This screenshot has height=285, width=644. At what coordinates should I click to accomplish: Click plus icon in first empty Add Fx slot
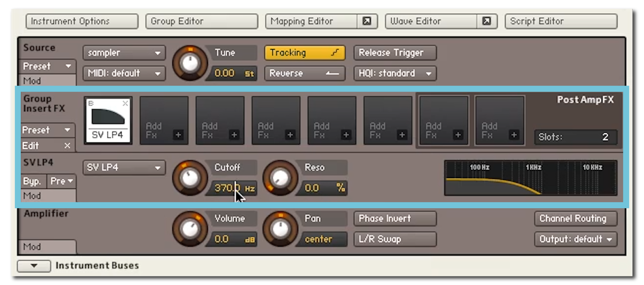pos(178,135)
